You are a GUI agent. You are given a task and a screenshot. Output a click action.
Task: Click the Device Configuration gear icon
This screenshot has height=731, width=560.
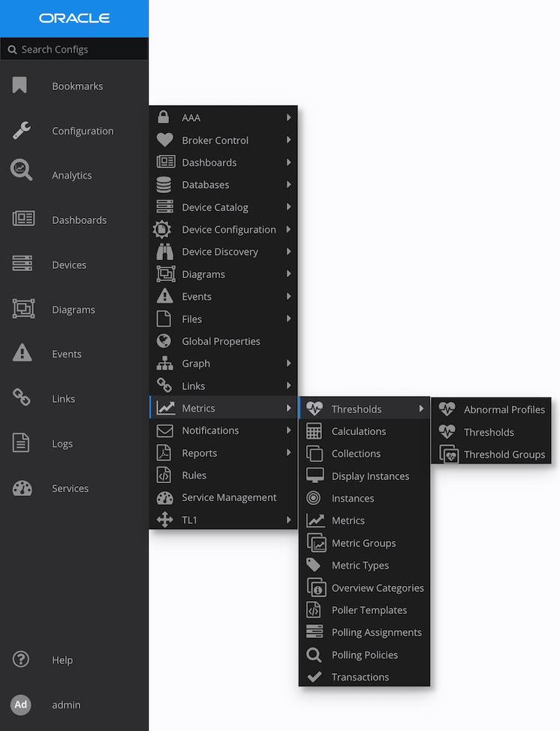161,229
